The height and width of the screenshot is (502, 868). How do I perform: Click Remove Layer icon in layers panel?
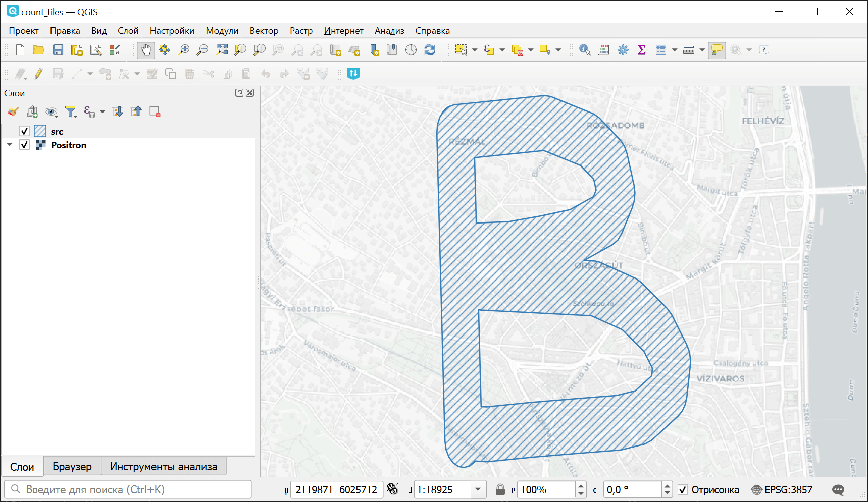[x=155, y=111]
